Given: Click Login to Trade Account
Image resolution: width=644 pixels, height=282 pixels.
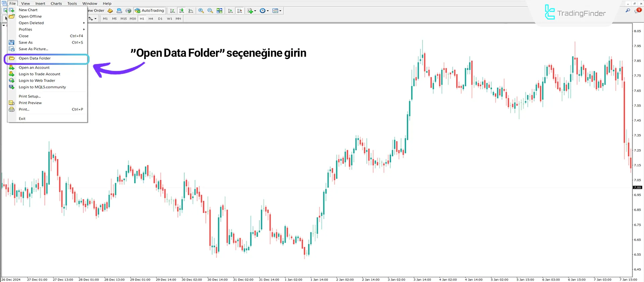Looking at the screenshot, I should point(39,74).
